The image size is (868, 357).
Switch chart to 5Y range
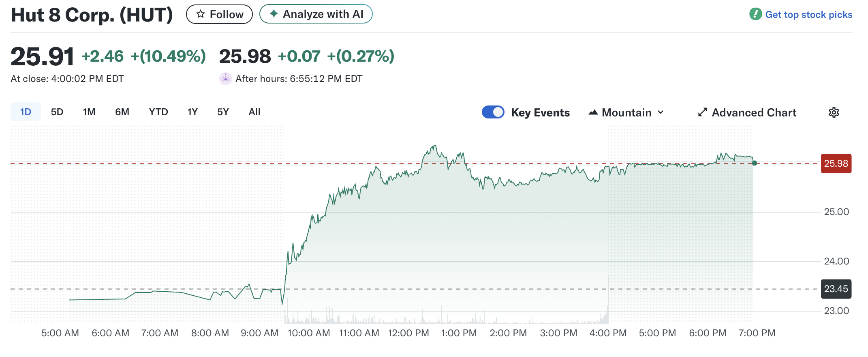[x=223, y=112]
